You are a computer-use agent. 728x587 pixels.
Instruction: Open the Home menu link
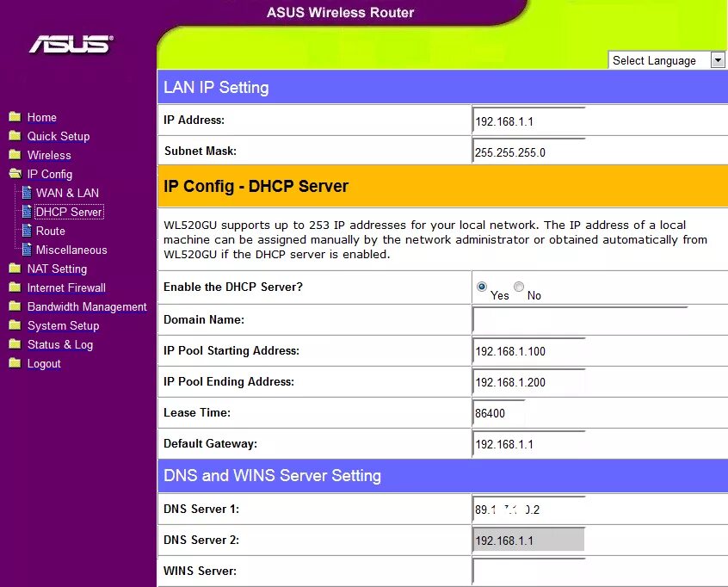[x=42, y=118]
